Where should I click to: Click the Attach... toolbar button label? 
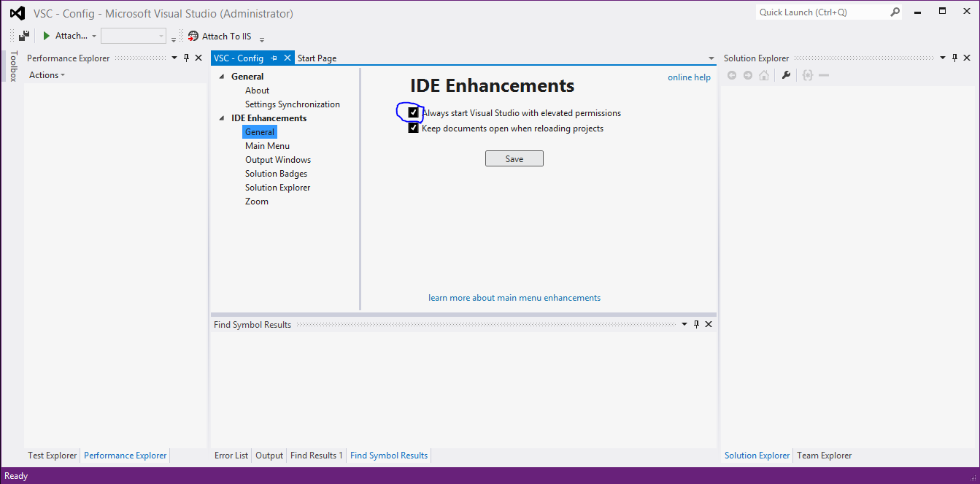pos(72,36)
